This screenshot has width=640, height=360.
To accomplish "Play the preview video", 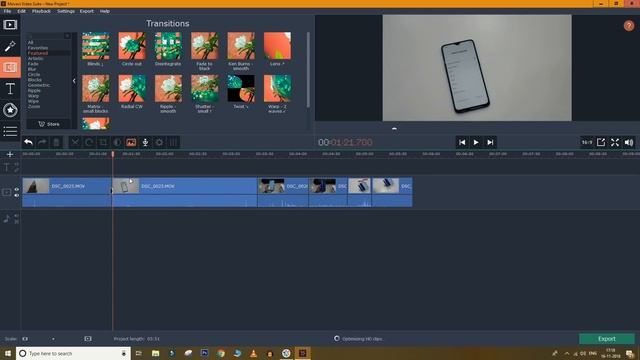I will coord(476,142).
